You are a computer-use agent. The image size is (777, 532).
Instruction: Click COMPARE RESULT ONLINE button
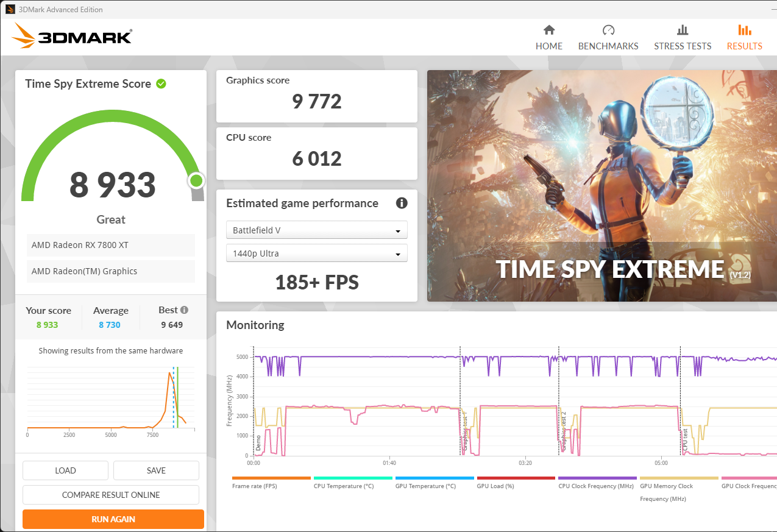tap(111, 495)
